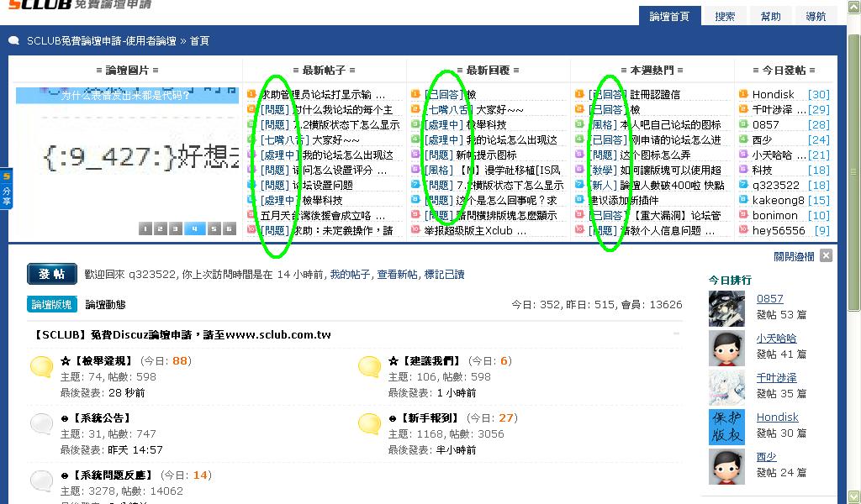Click avatar thumbnail of user 西少 in ranking
The height and width of the screenshot is (504, 861).
(726, 466)
